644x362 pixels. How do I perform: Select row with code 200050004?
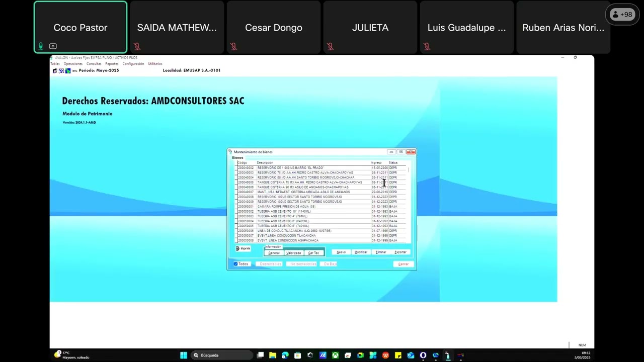[x=321, y=221]
